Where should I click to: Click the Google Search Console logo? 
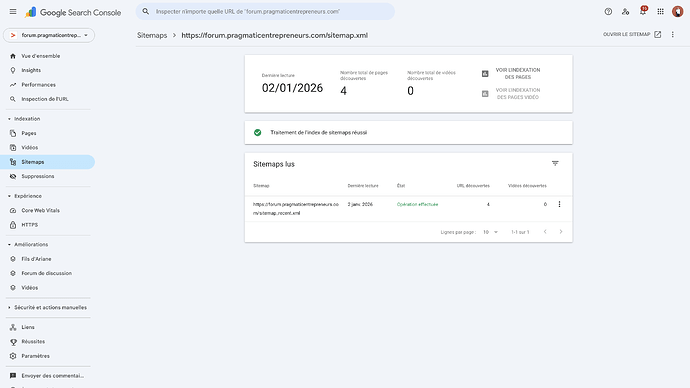pyautogui.click(x=73, y=12)
